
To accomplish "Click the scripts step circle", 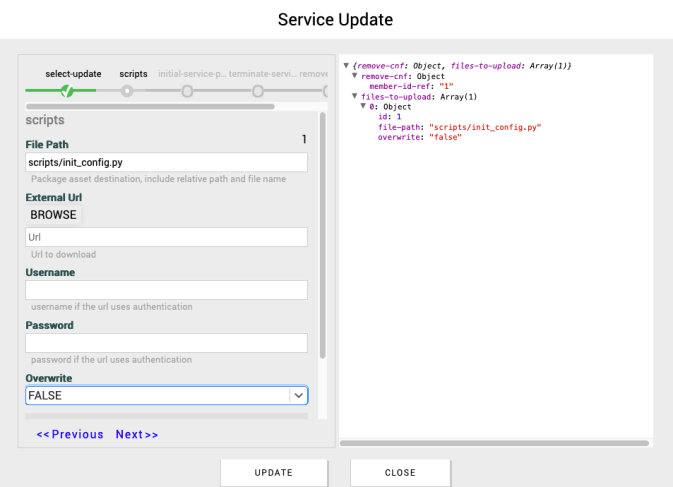I will coord(127,91).
